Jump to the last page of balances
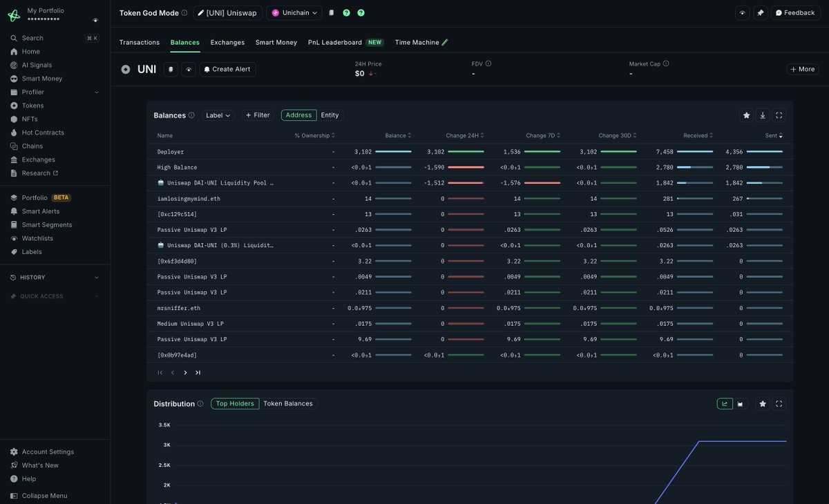 click(x=198, y=373)
